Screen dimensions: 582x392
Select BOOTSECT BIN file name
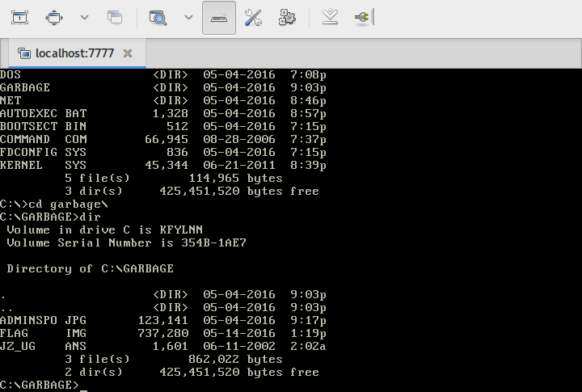(x=44, y=127)
